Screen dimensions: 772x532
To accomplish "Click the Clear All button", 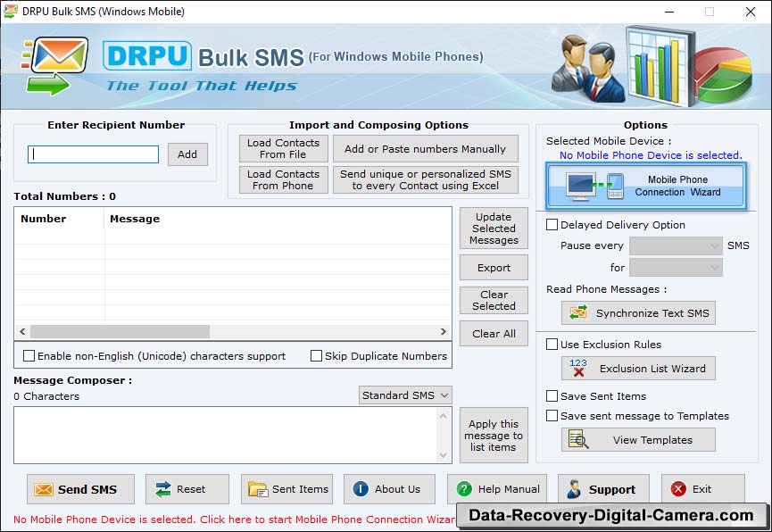I will 494,334.
